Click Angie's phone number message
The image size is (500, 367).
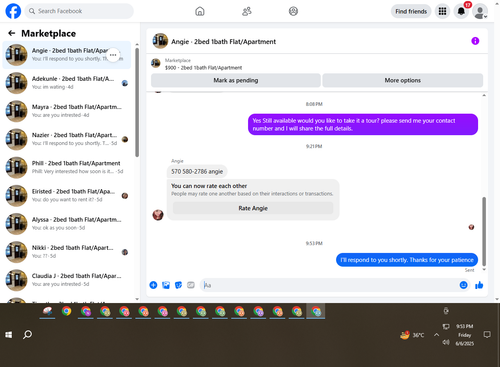point(197,171)
